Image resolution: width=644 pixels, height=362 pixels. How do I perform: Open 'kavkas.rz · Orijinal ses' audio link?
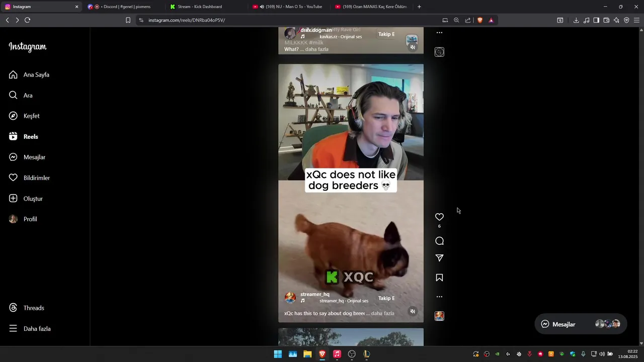[x=341, y=37]
